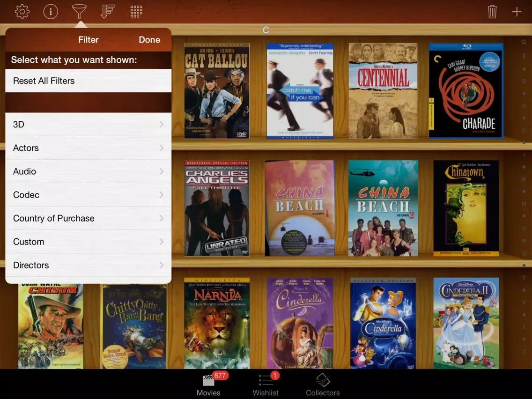The image size is (532, 399).
Task: Open the Movies tab
Action: pos(208,384)
